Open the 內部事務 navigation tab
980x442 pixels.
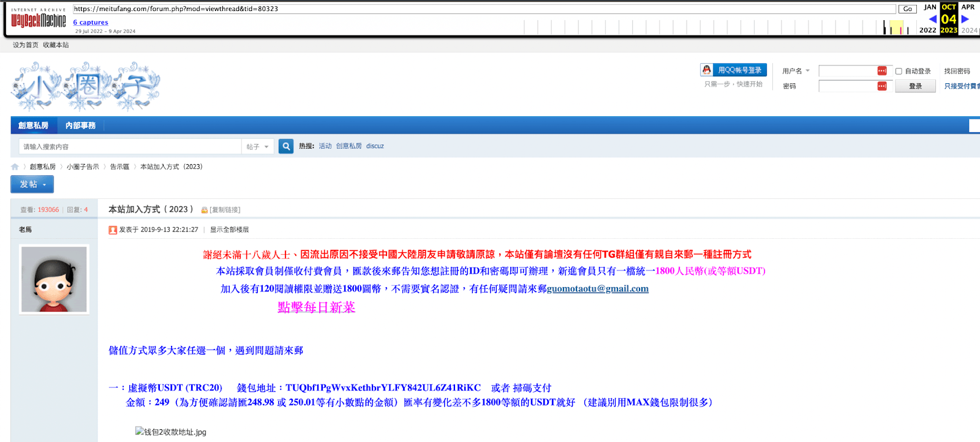coord(80,125)
